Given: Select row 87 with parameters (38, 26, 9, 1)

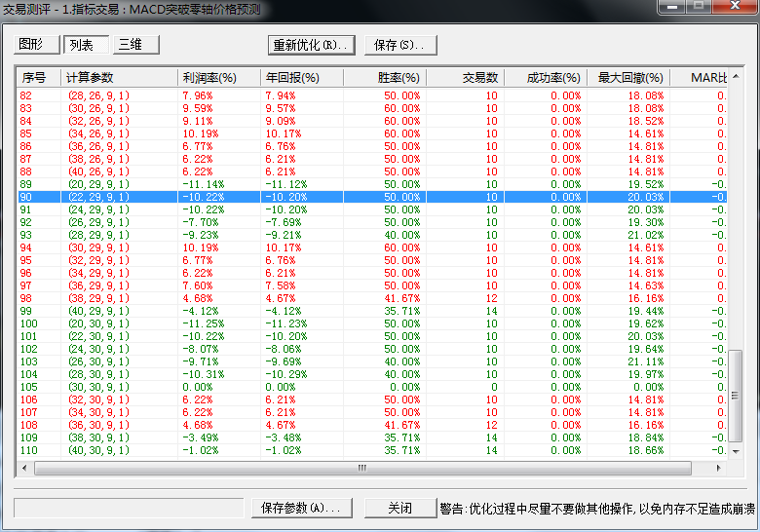Looking at the screenshot, I should pos(372,159).
